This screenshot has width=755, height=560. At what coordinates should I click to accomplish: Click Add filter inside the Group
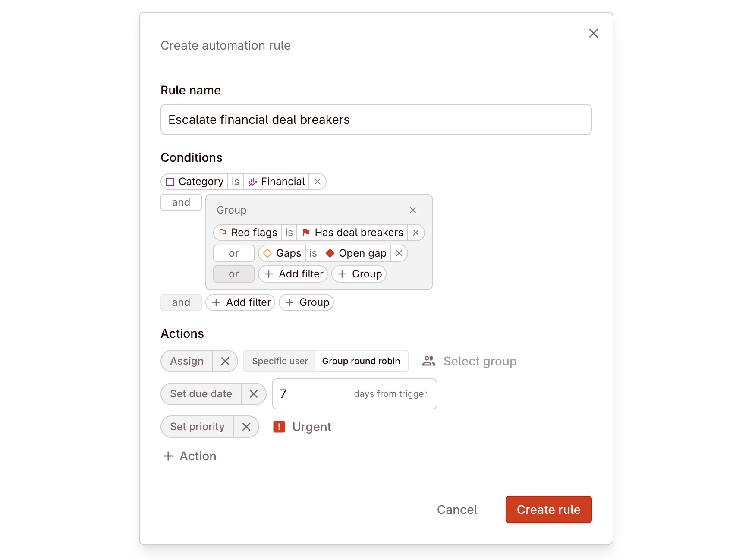pyautogui.click(x=293, y=274)
